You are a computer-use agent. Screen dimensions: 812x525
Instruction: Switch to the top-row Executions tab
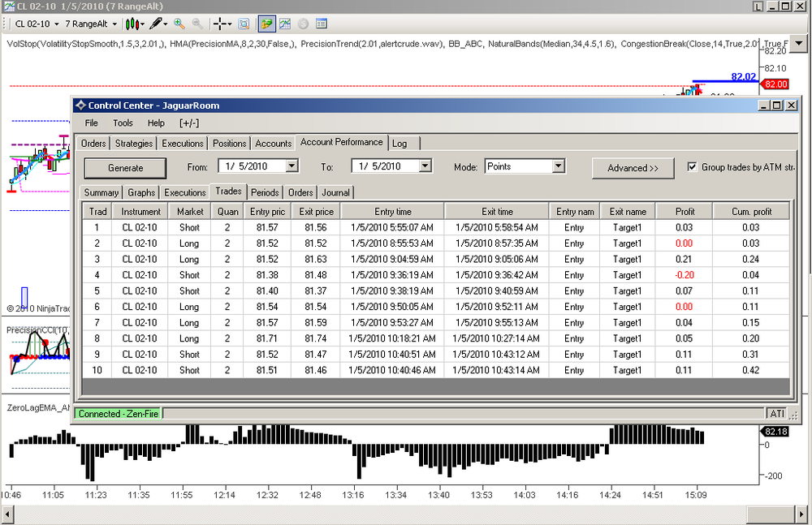click(182, 144)
